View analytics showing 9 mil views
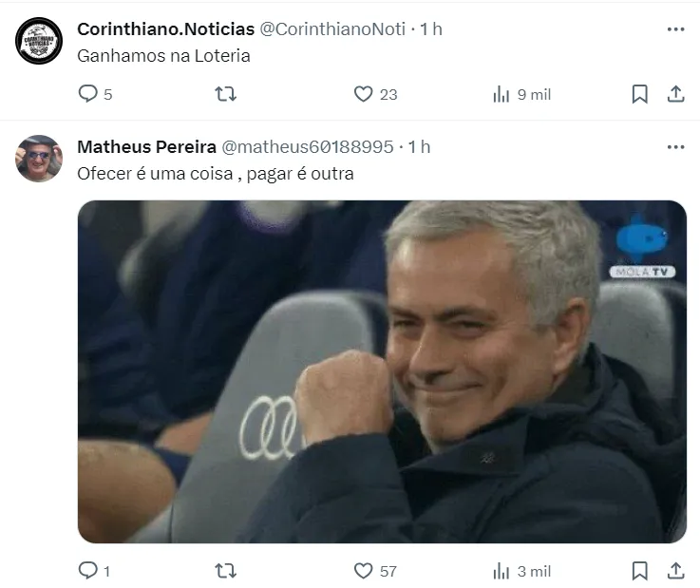The image size is (700, 588). click(x=501, y=94)
